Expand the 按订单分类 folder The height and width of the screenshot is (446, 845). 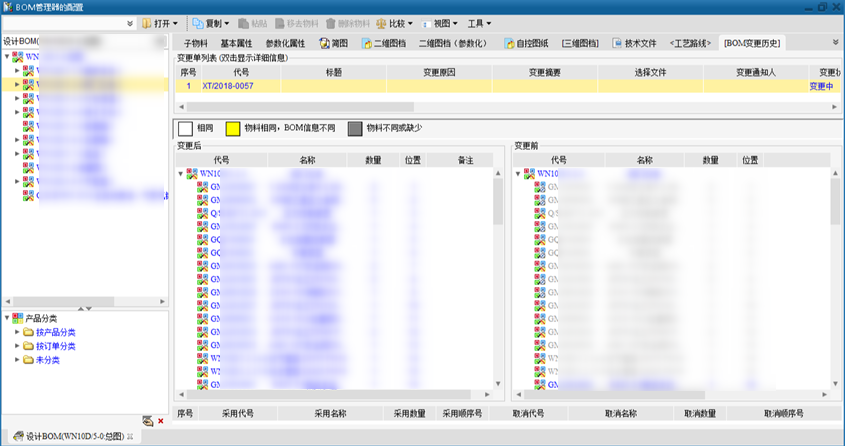[x=17, y=346]
